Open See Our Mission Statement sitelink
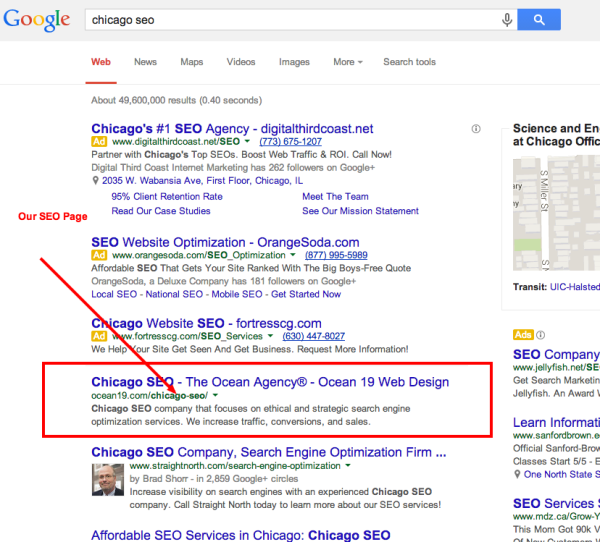This screenshot has width=600, height=542. 360,211
